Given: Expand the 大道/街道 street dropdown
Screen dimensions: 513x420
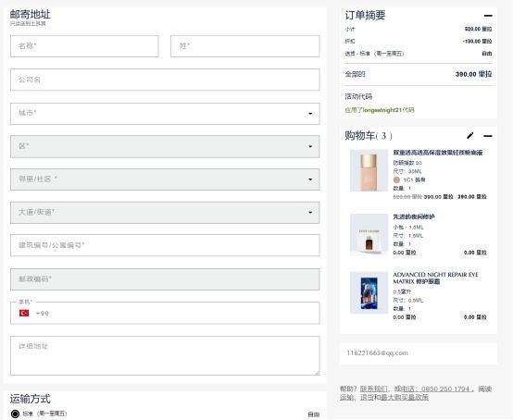Looking at the screenshot, I should [165, 213].
